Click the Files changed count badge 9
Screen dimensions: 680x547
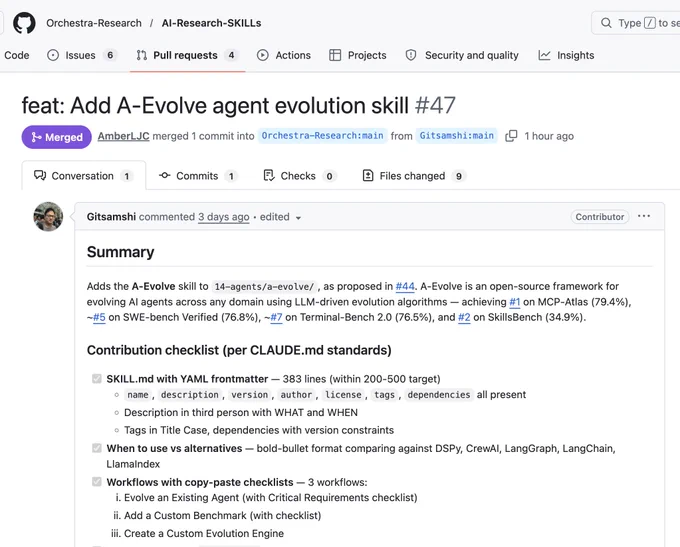pyautogui.click(x=459, y=176)
